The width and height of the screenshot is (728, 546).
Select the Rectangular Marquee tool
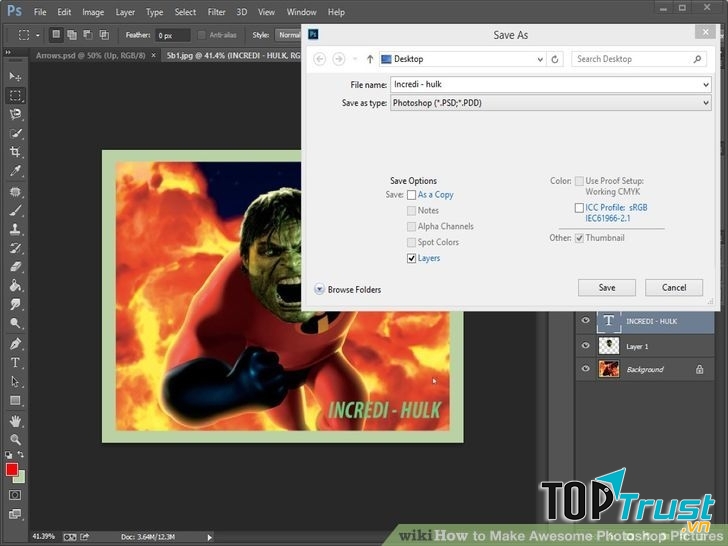tap(15, 96)
